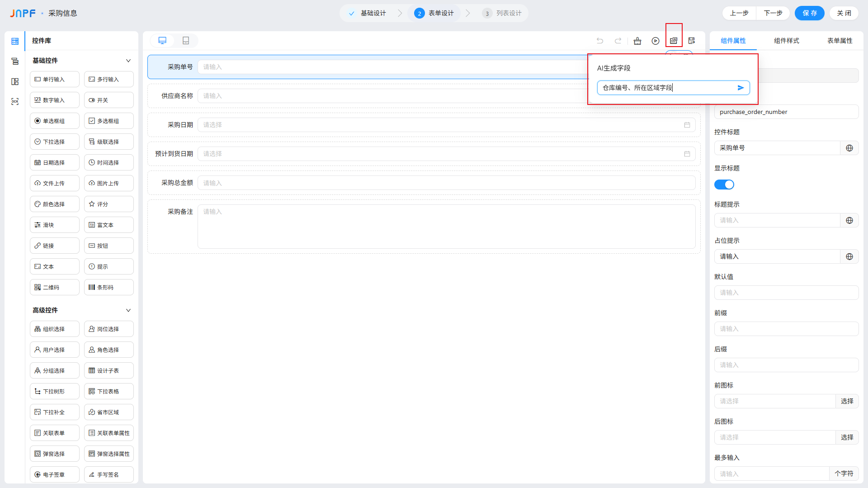Viewport: 868px width, 488px height.
Task: Open the 表单属性 tab
Action: 840,41
